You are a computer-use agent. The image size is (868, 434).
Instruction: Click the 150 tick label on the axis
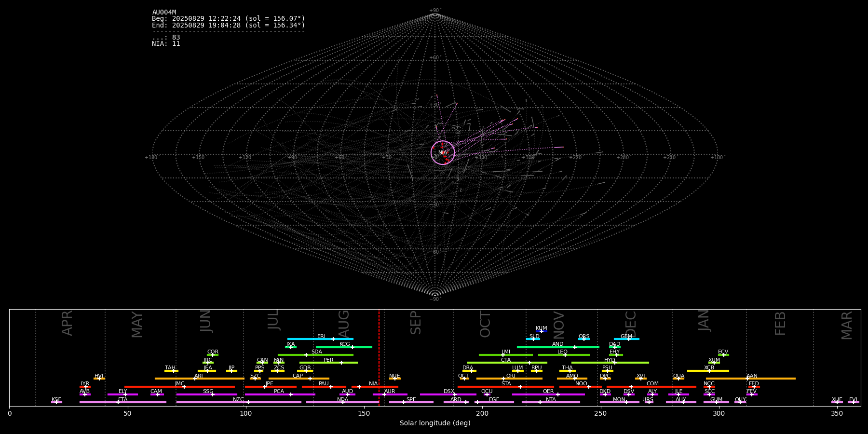click(364, 414)
